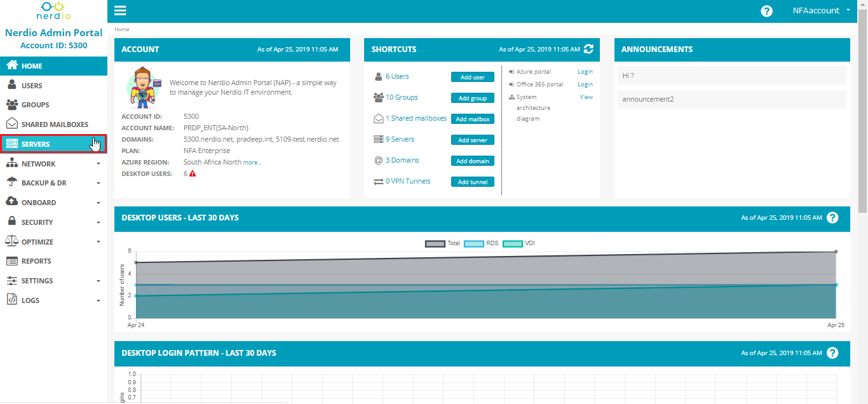The image size is (868, 404).
Task: Open the 10 Groups link
Action: coord(402,97)
